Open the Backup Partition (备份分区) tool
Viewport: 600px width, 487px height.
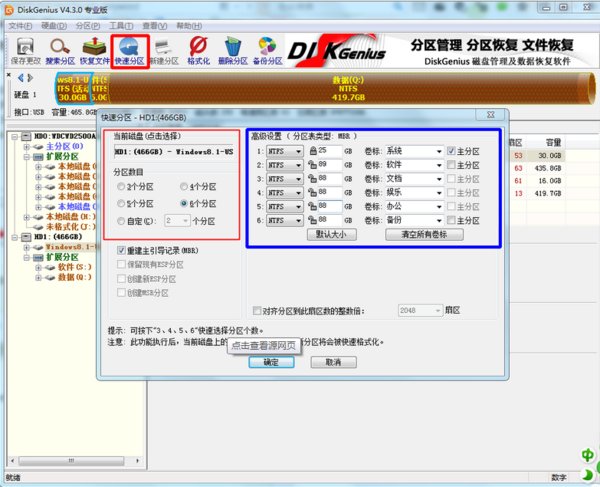point(267,51)
